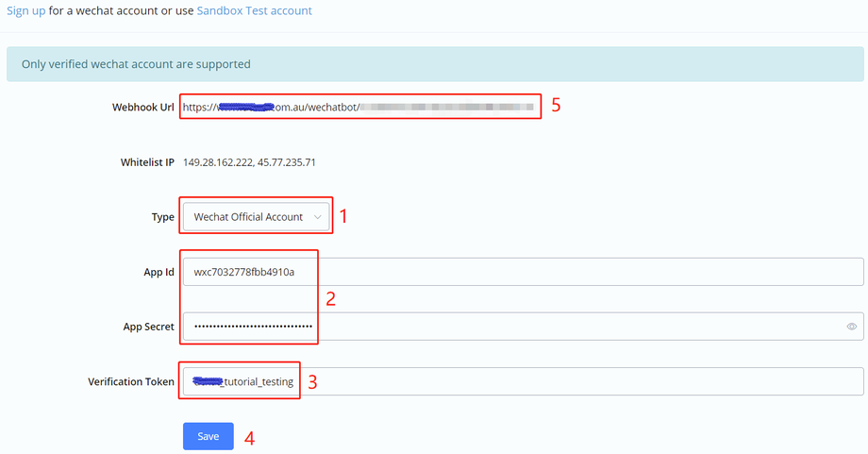
Task: Click the Verification Token input field
Action: [523, 381]
